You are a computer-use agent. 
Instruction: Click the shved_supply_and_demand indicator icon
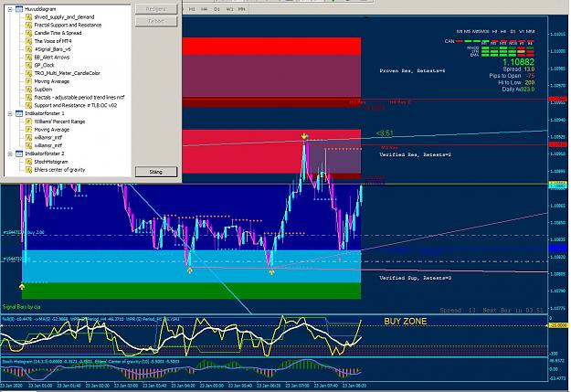click(28, 16)
